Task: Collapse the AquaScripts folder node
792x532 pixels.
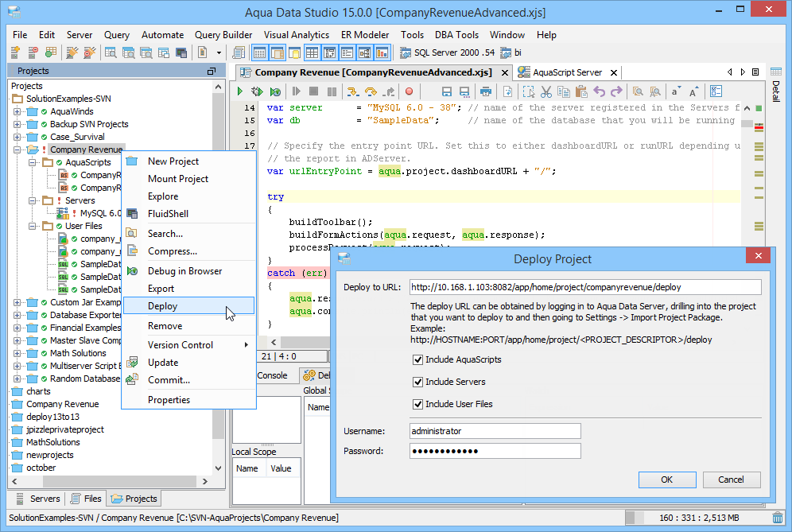Action: tap(33, 162)
